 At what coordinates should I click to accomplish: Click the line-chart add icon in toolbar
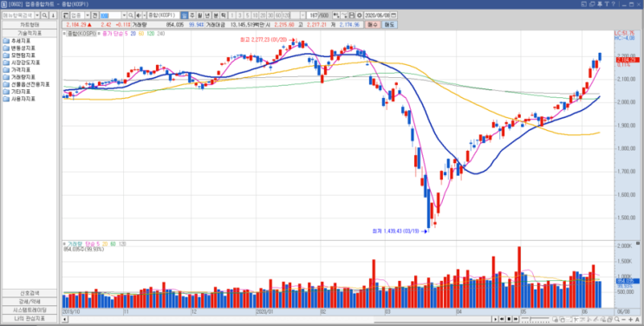(x=344, y=16)
